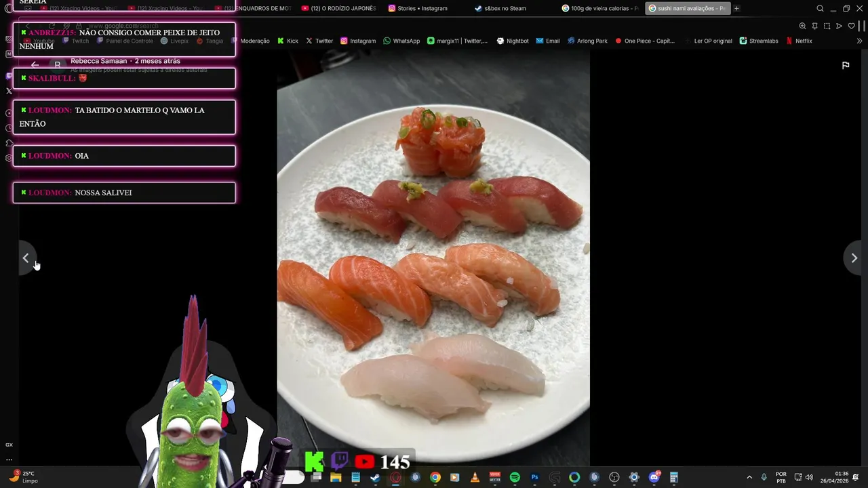Open the Instagram bookmark
The image size is (868, 488).
point(358,41)
